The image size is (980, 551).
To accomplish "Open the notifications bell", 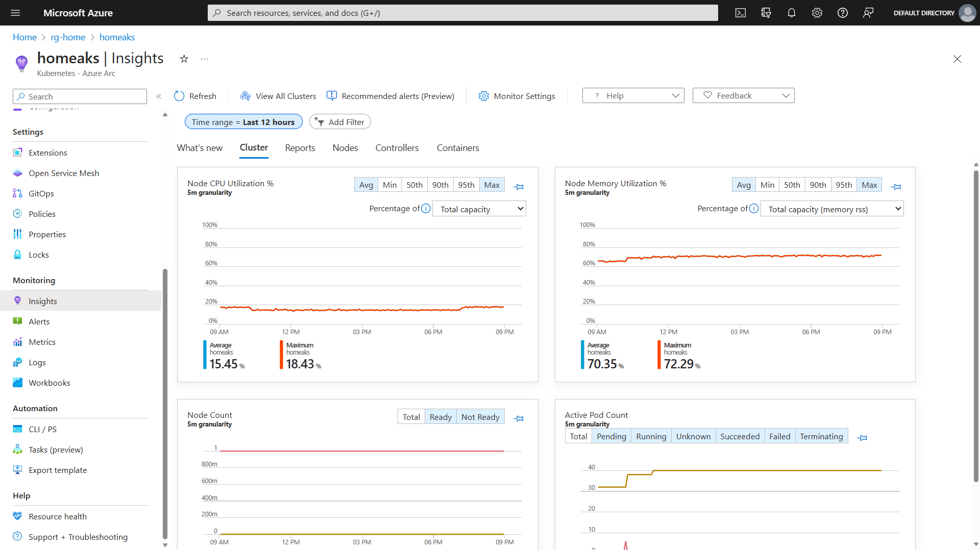I will [x=792, y=13].
